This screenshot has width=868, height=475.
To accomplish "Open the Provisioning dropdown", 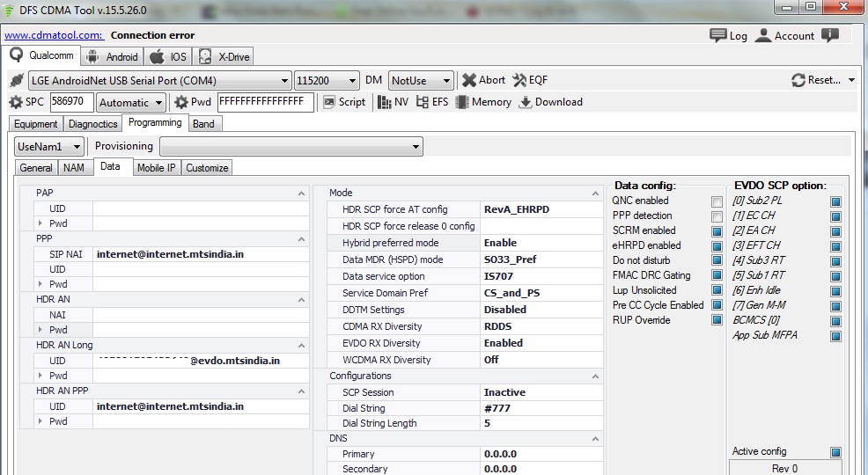I will pos(291,147).
